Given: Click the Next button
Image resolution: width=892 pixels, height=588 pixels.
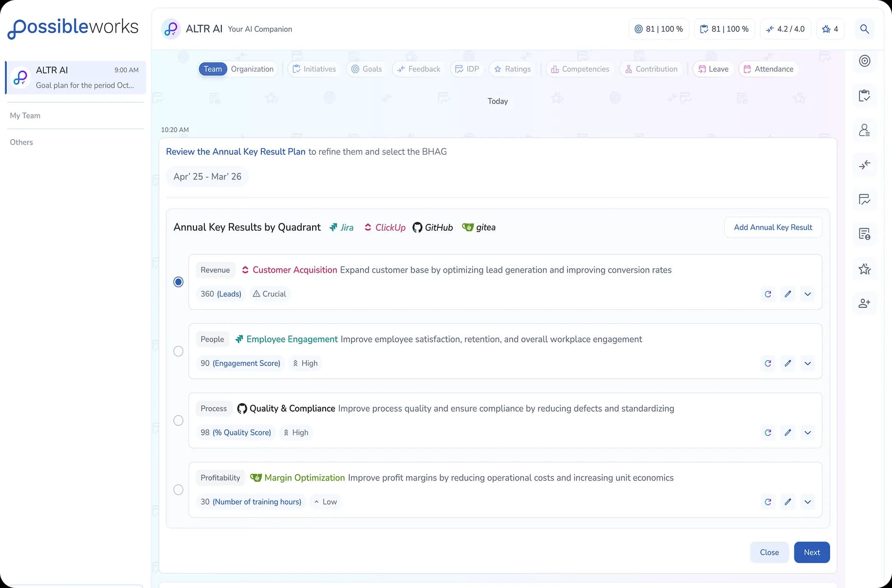Looking at the screenshot, I should coord(812,552).
